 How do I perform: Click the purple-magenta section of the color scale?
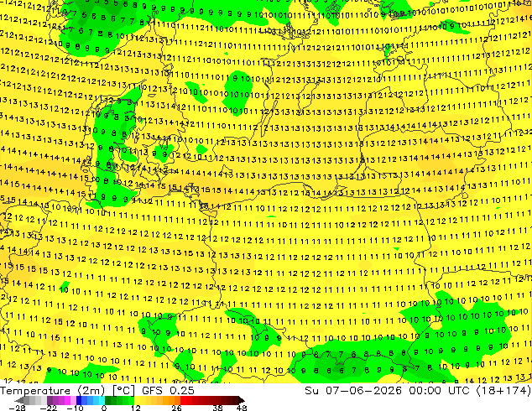pos(61,400)
